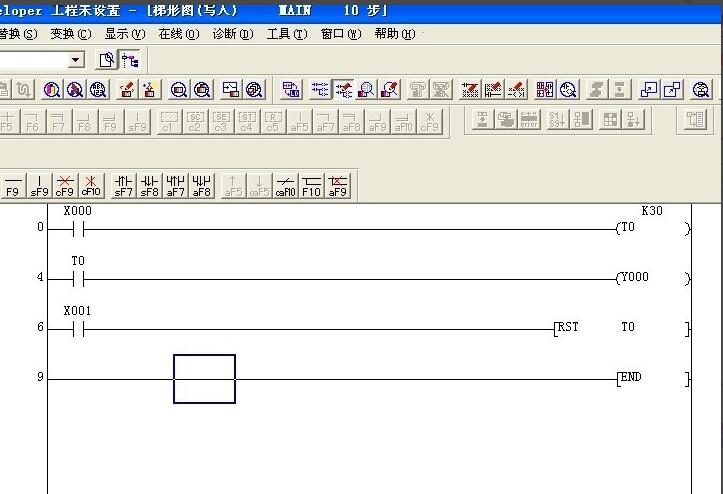Open the 工具(T) menu
The height and width of the screenshot is (494, 723).
[x=287, y=34]
